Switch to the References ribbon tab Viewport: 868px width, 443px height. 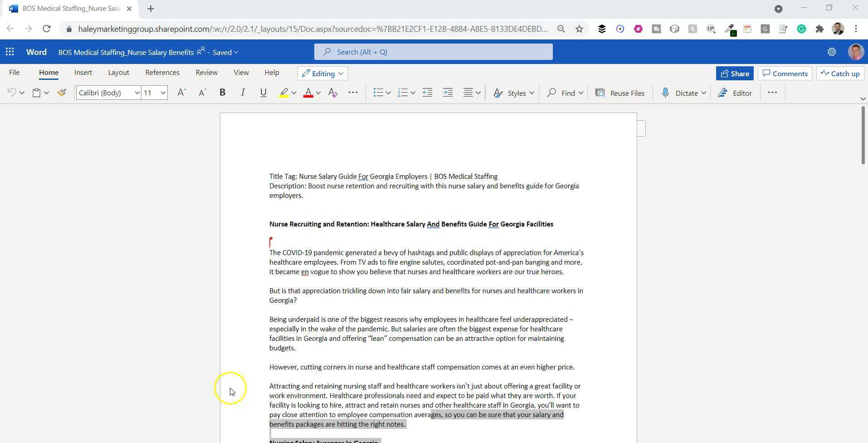click(162, 72)
